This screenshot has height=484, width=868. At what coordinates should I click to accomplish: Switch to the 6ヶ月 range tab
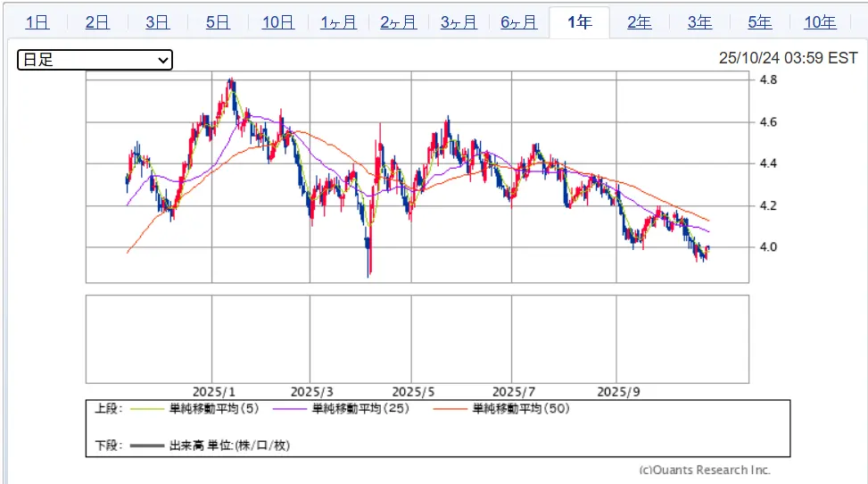[x=518, y=22]
